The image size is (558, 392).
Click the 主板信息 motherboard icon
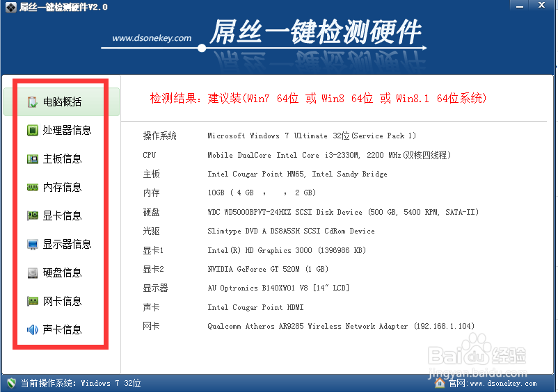point(33,159)
